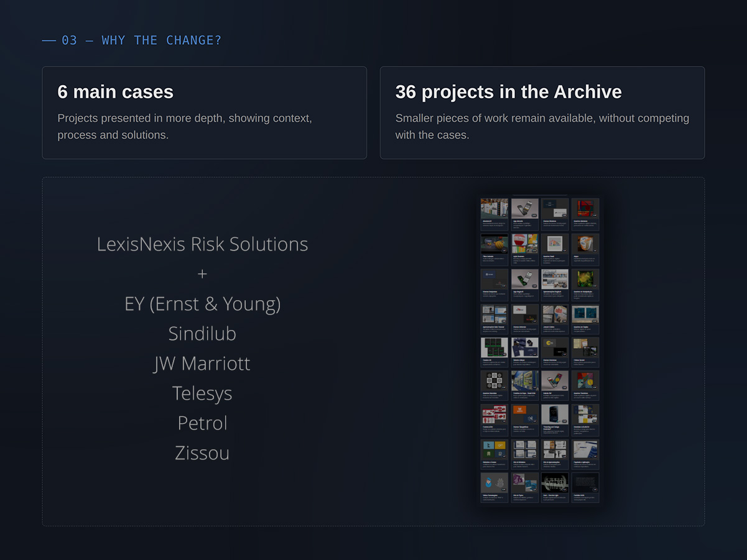Open the geometric painting with yellow circle thumbnail
Image resolution: width=747 pixels, height=560 pixels.
click(585, 380)
